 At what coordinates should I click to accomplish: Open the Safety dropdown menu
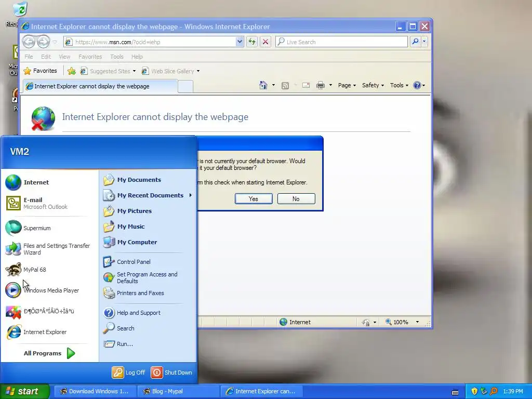click(x=373, y=86)
